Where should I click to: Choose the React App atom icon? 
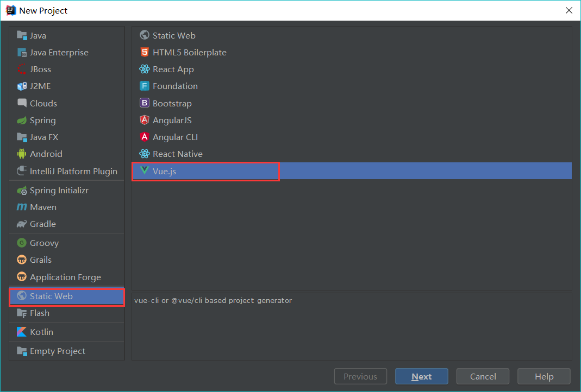(x=145, y=69)
